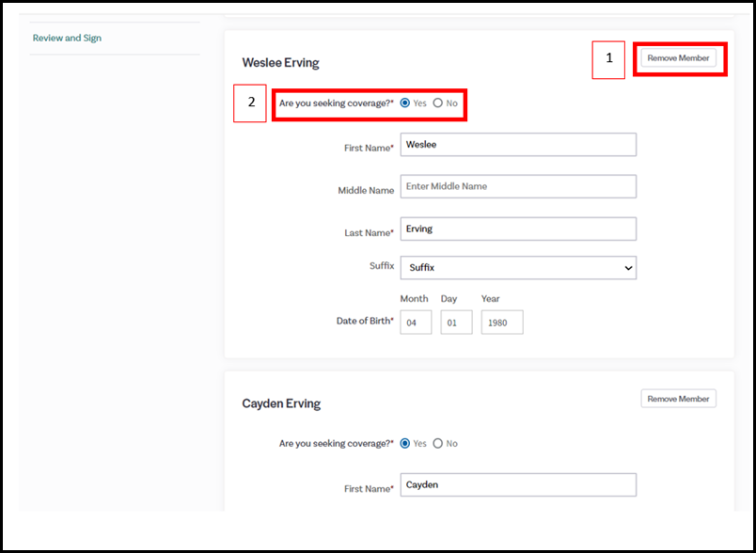The width and height of the screenshot is (756, 553).
Task: Select No for Weslee seeking coverage
Action: click(438, 103)
